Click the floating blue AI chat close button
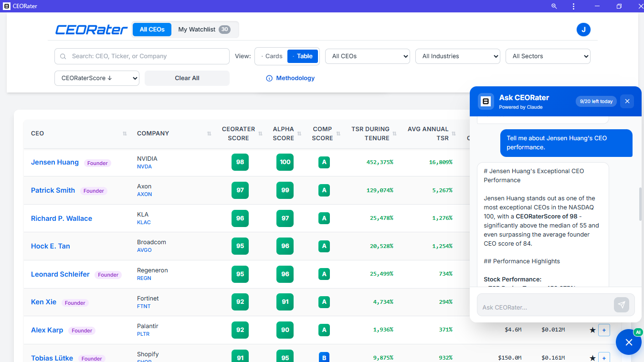Viewport: 644px width, 362px height. point(629,342)
